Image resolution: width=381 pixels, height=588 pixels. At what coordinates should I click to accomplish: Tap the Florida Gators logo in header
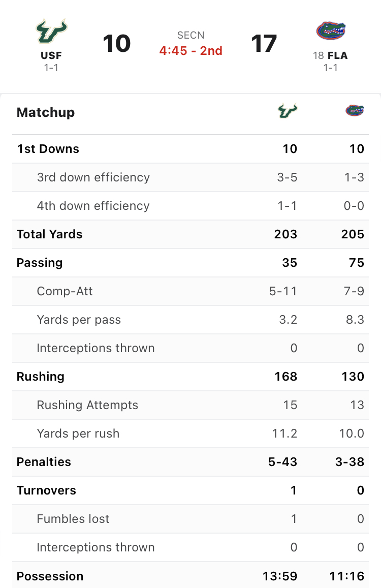click(331, 31)
